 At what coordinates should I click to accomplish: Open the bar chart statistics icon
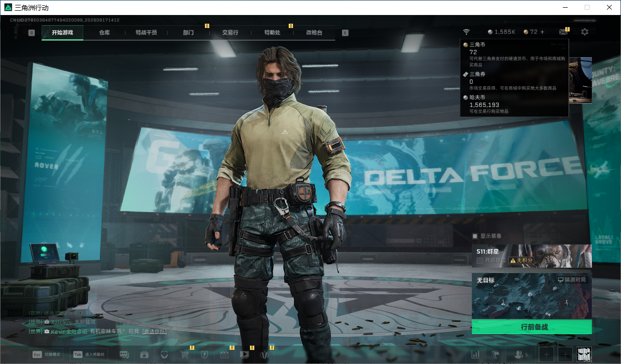pos(475,354)
